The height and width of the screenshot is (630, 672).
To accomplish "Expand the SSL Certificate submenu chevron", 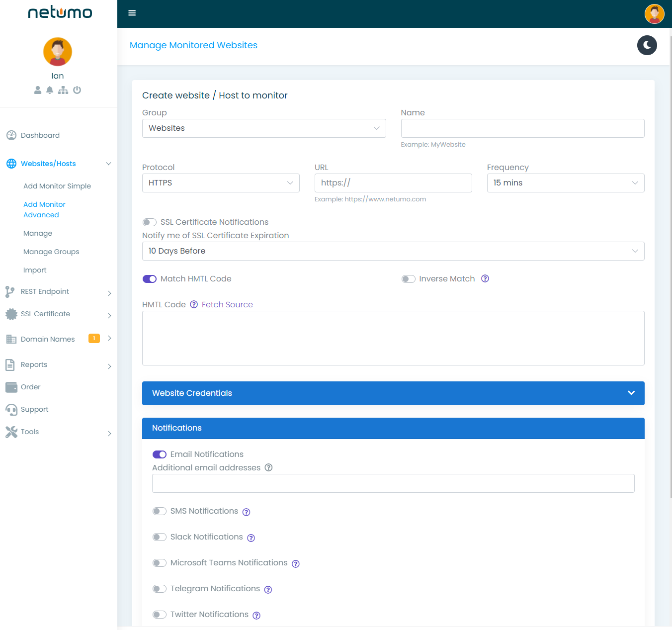I will click(109, 316).
